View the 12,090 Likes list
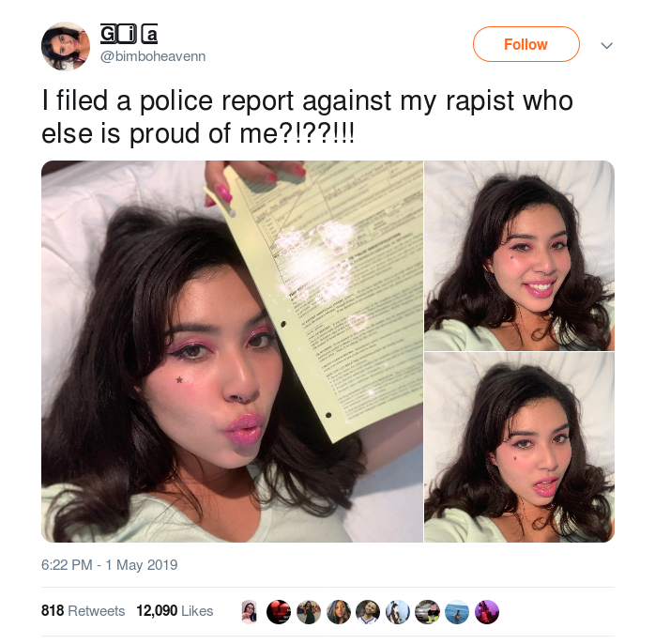This screenshot has width=655, height=644. click(175, 611)
